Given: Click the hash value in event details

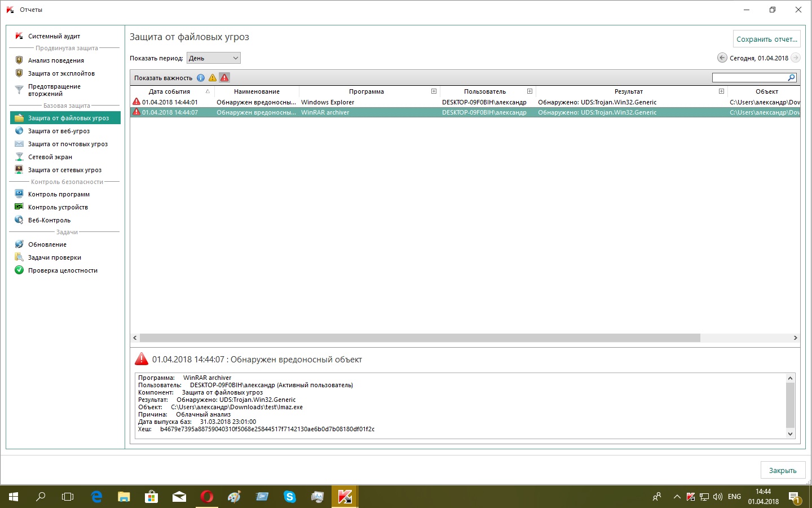Looking at the screenshot, I should coord(267,429).
